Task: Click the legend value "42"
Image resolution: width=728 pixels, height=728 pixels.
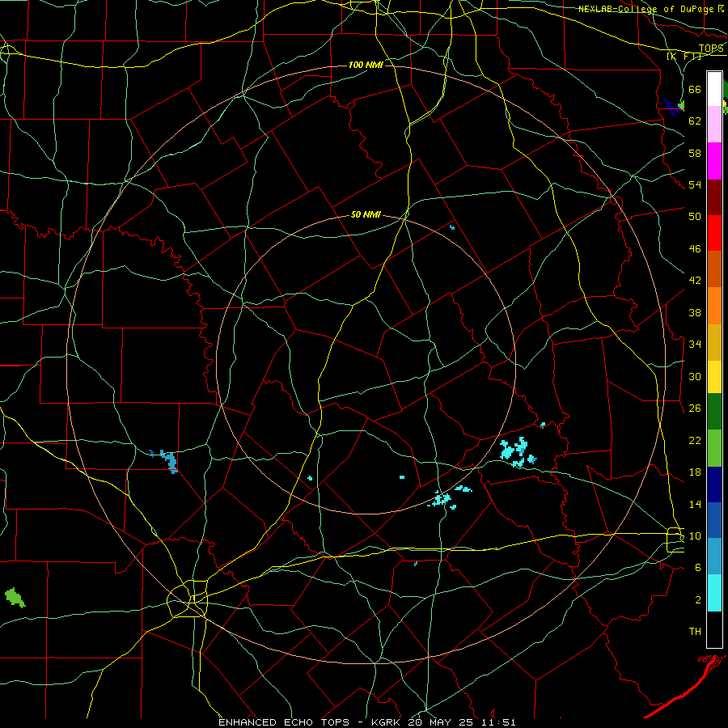Action: click(x=695, y=281)
